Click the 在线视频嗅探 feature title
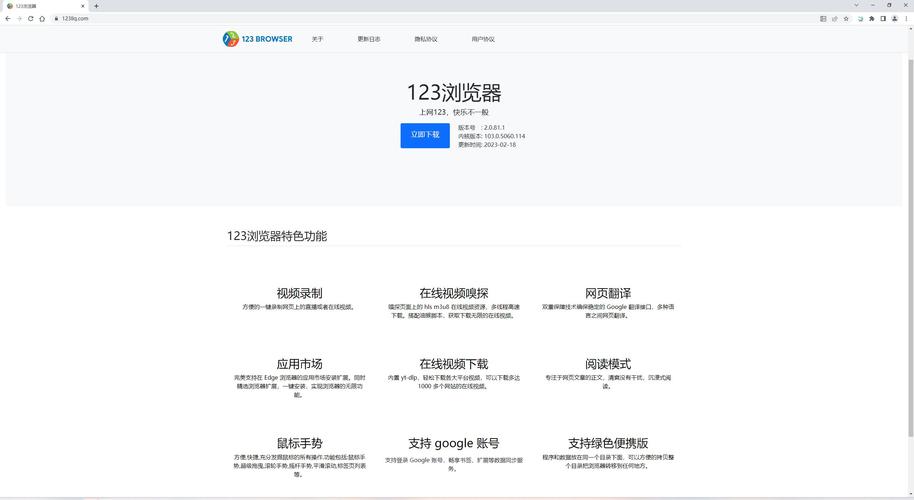This screenshot has width=914, height=500. tap(454, 293)
